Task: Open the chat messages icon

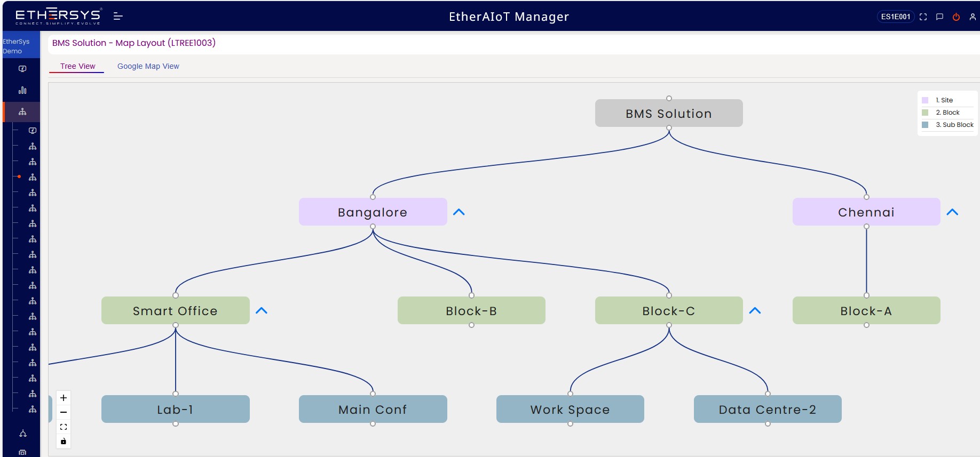Action: click(939, 17)
